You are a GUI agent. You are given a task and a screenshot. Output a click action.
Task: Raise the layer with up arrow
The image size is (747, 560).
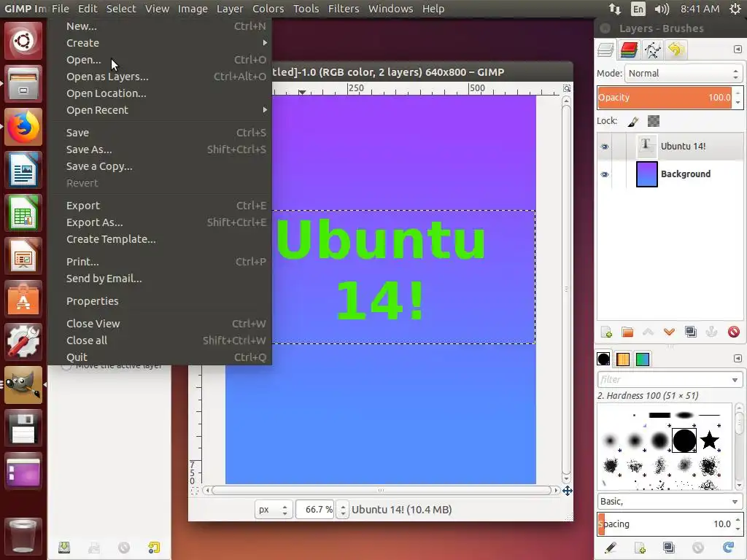[x=649, y=332]
